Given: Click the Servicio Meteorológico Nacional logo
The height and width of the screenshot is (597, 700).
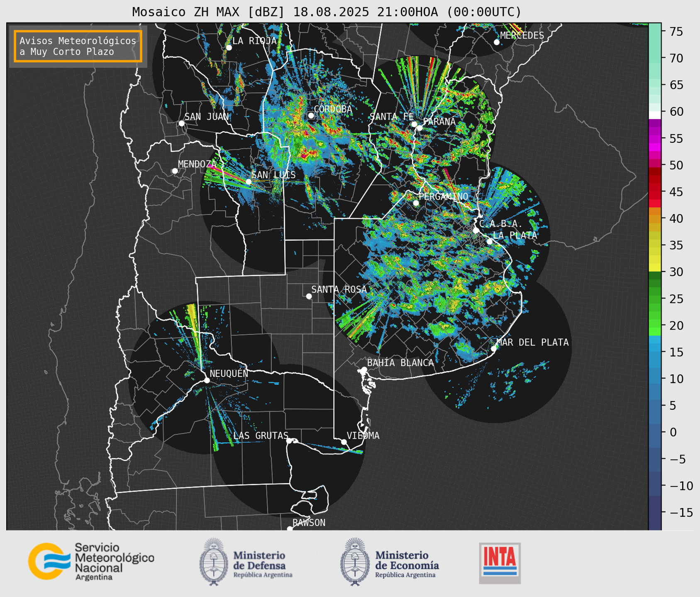Looking at the screenshot, I should coord(91,561).
